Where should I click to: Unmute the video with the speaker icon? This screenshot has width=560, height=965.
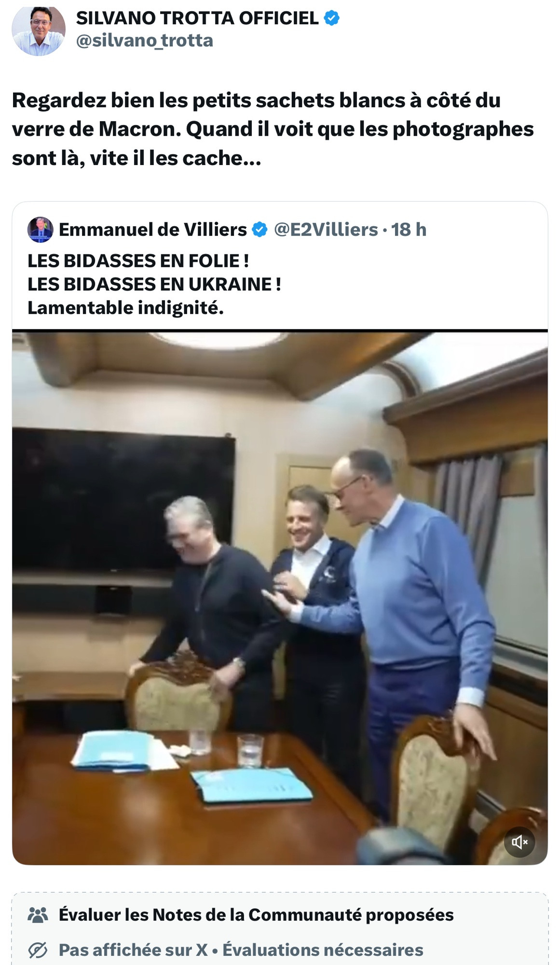click(519, 842)
